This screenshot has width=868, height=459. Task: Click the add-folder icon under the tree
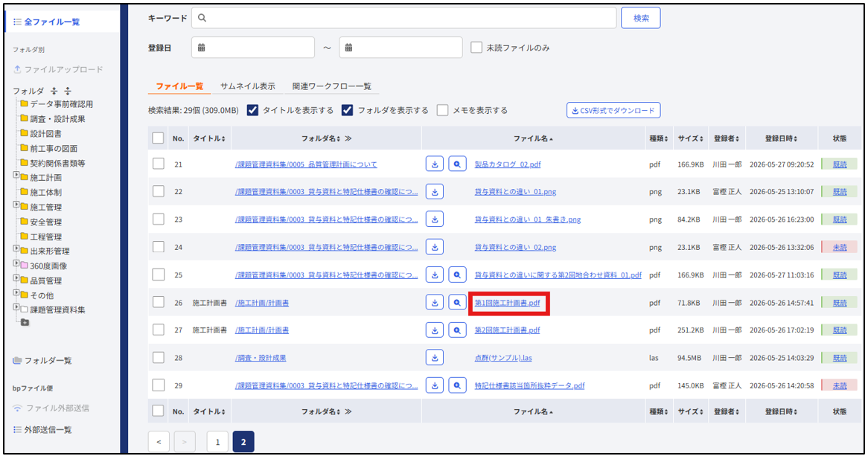(x=25, y=322)
